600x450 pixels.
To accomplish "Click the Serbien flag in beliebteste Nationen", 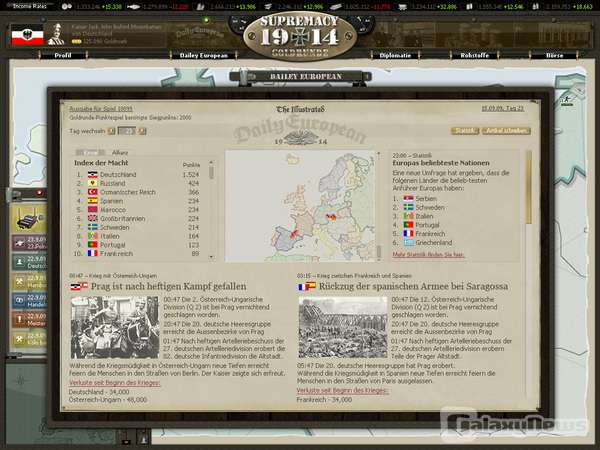I will (x=408, y=199).
